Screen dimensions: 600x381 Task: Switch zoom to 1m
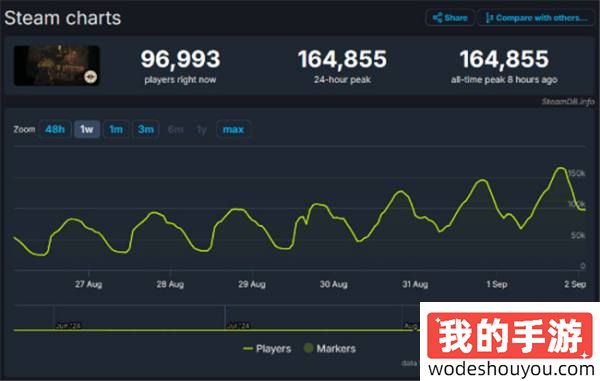pyautogui.click(x=116, y=129)
